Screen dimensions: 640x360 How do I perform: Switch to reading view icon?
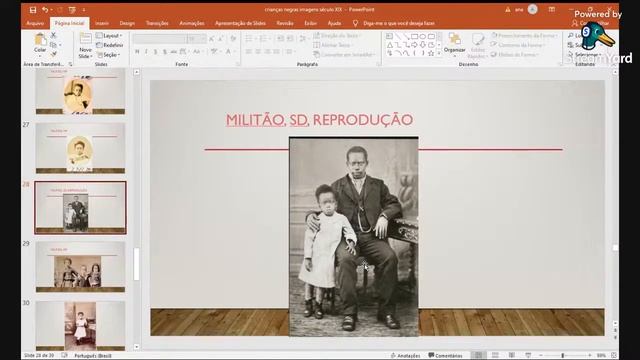click(511, 355)
